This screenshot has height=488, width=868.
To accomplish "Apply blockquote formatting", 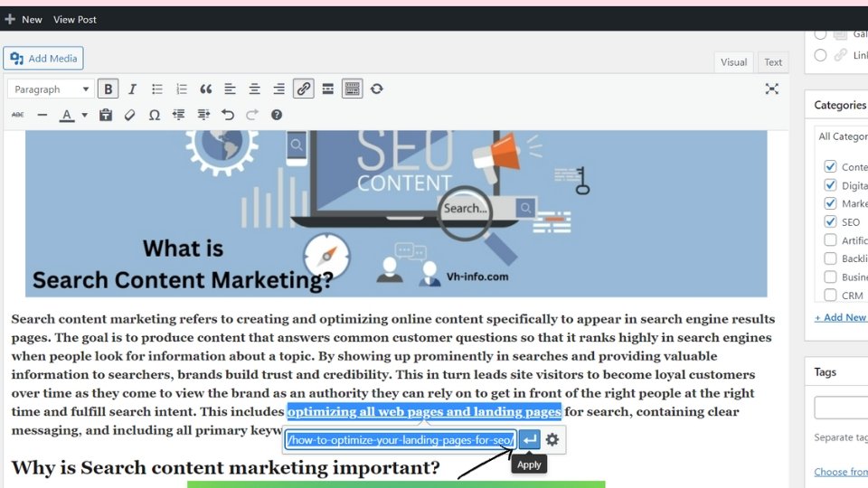I will (206, 89).
